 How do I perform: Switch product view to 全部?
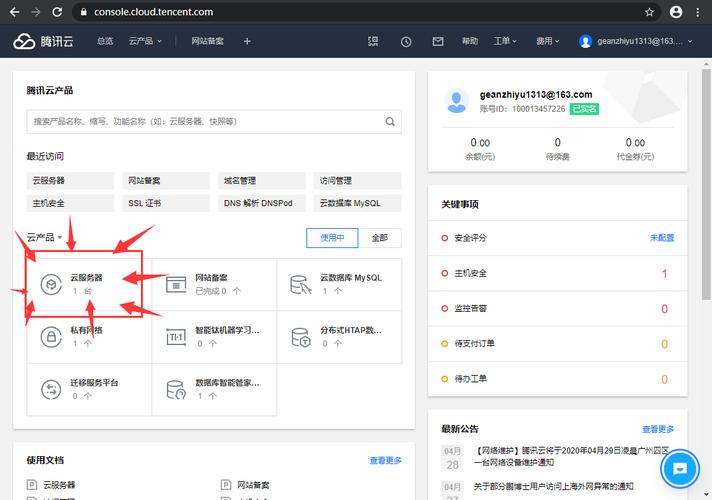point(380,238)
